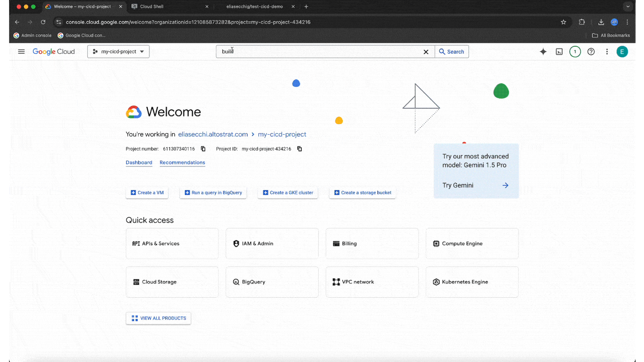The height and width of the screenshot is (362, 644).
Task: Open the vertical three-dot settings menu in console header
Action: click(607, 52)
